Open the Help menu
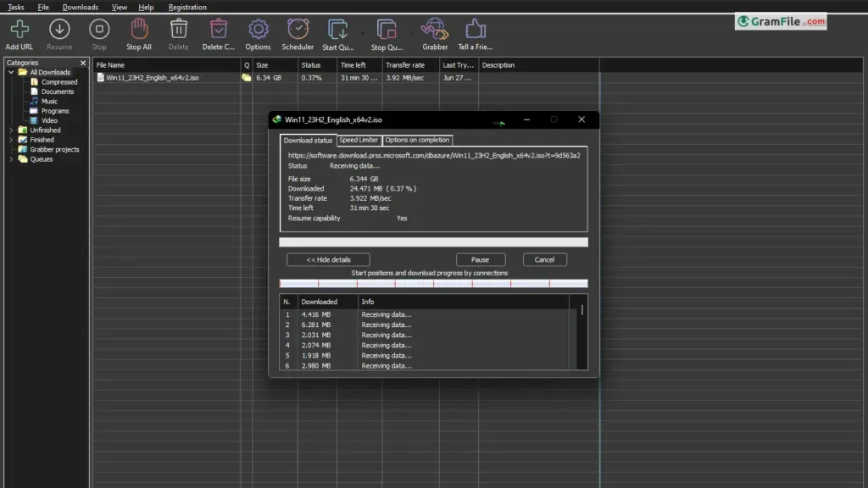This screenshot has width=868, height=488. click(x=146, y=7)
